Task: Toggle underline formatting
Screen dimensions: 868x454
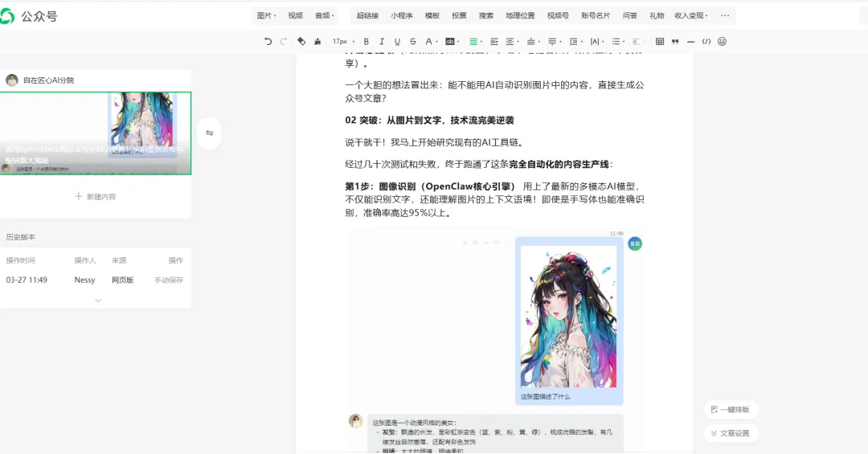Action: (x=397, y=42)
